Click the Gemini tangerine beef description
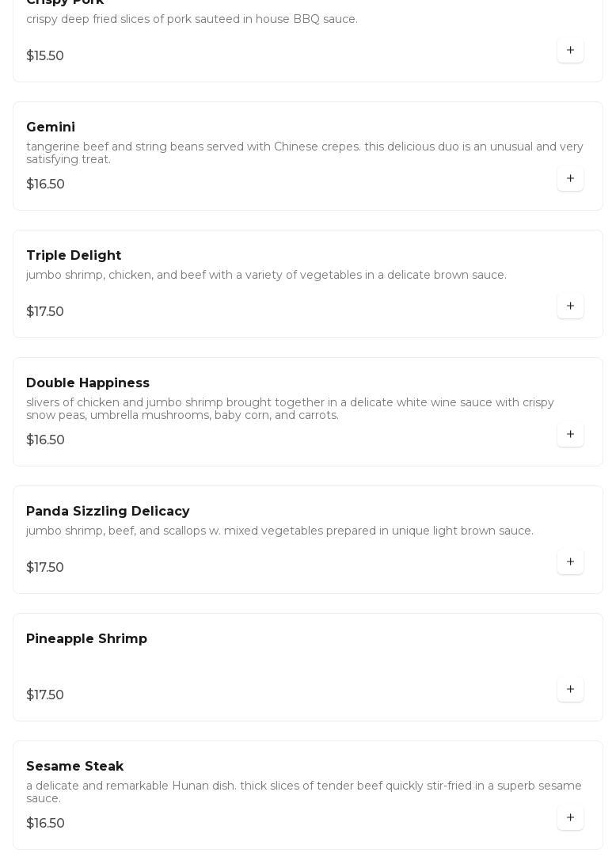The image size is (616, 868). click(304, 153)
